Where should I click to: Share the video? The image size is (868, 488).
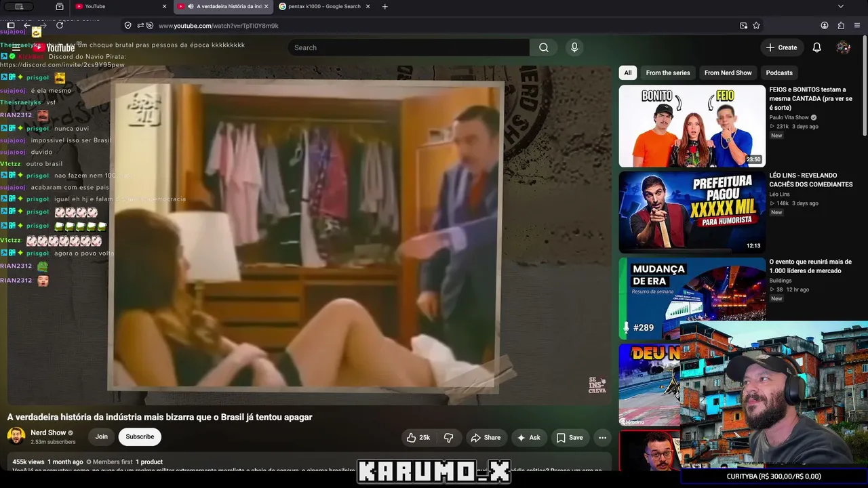486,438
